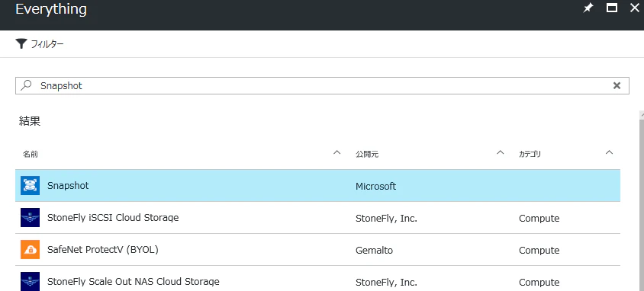Click StoneFly, Inc. in Scale Out NAS row
This screenshot has width=644, height=291.
[x=387, y=283]
